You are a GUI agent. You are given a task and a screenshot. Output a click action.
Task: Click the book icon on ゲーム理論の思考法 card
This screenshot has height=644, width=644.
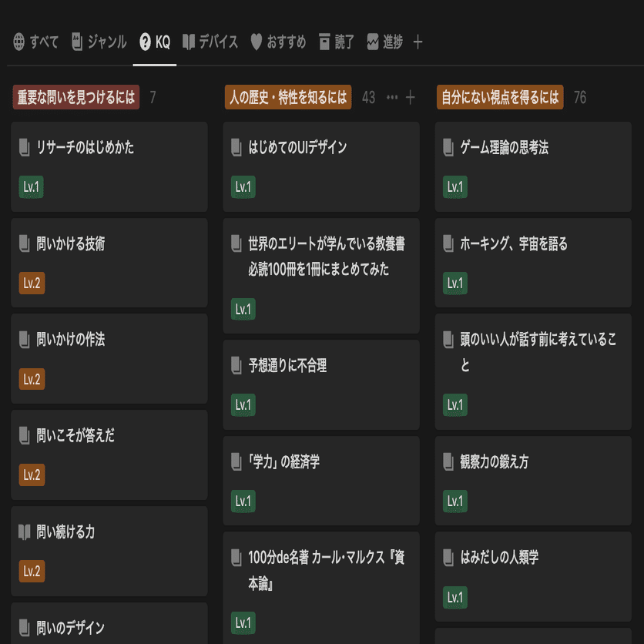point(449,148)
